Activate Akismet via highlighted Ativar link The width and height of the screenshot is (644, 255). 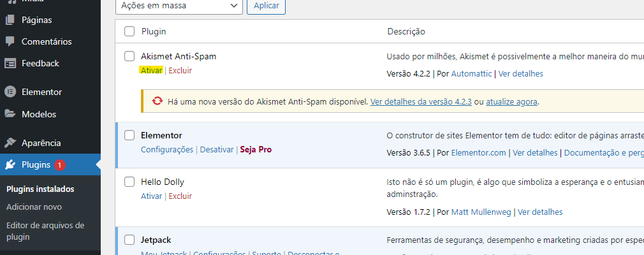(x=152, y=70)
